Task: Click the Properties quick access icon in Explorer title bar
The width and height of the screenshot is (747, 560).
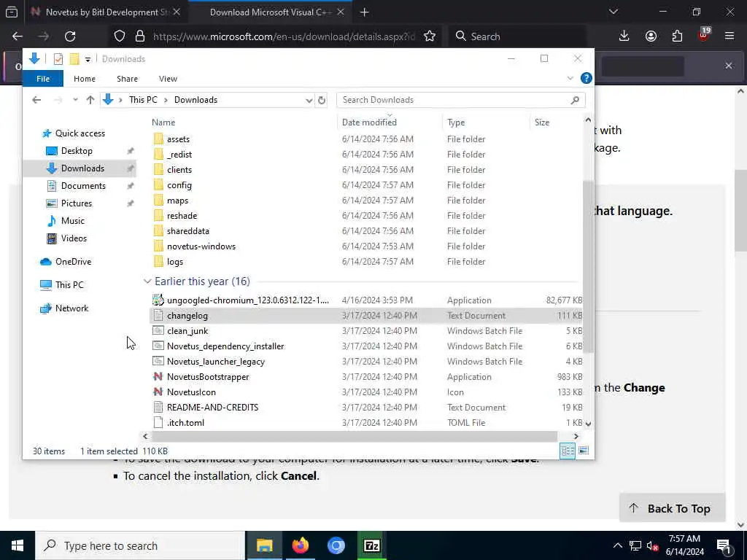Action: [58, 59]
